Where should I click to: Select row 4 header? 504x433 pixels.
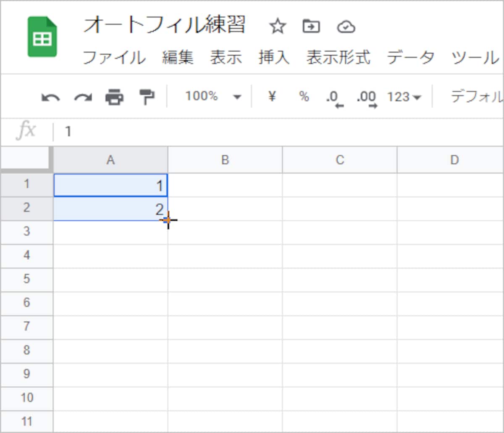[x=27, y=256]
